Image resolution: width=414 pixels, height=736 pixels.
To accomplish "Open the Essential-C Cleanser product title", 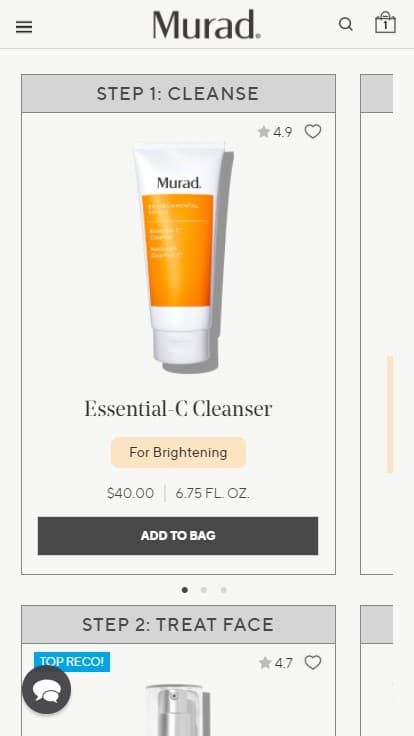I will tap(178, 408).
